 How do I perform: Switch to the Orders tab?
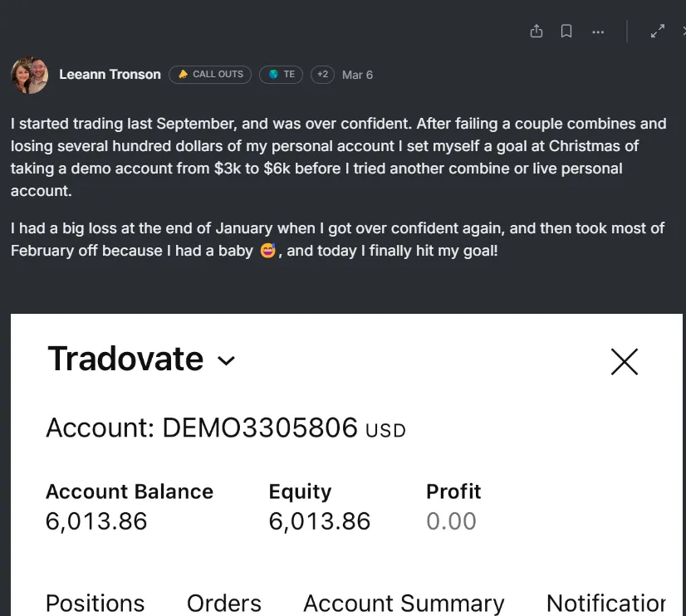(224, 604)
